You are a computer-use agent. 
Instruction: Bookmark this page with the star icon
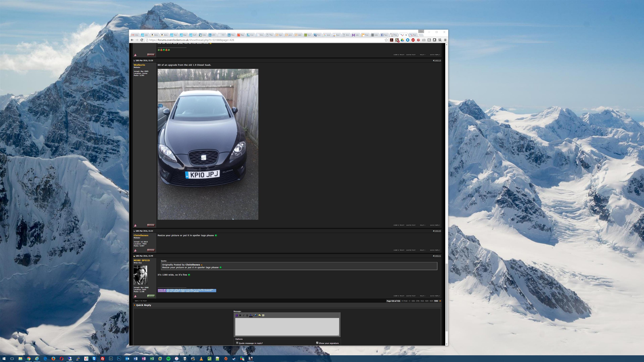coord(386,40)
